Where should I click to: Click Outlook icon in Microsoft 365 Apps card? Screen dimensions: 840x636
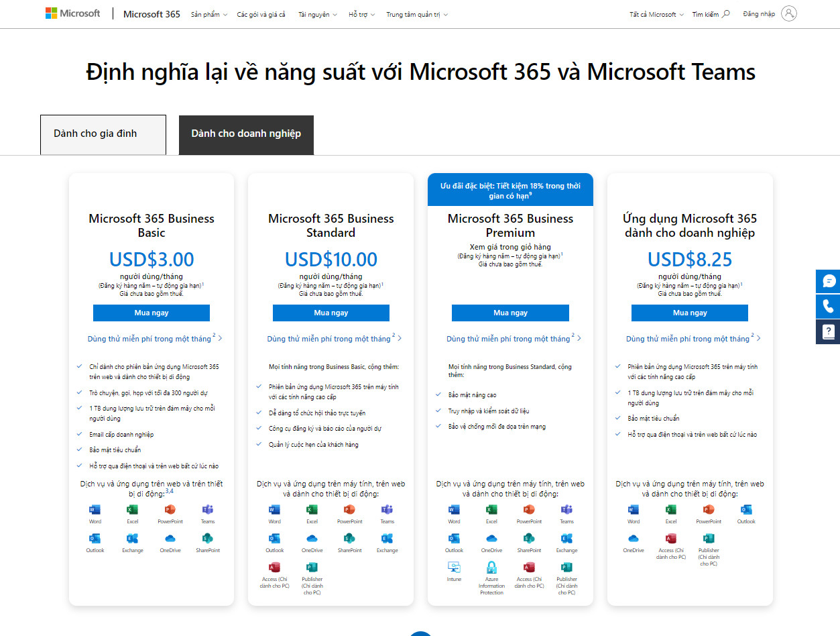pyautogui.click(x=746, y=510)
